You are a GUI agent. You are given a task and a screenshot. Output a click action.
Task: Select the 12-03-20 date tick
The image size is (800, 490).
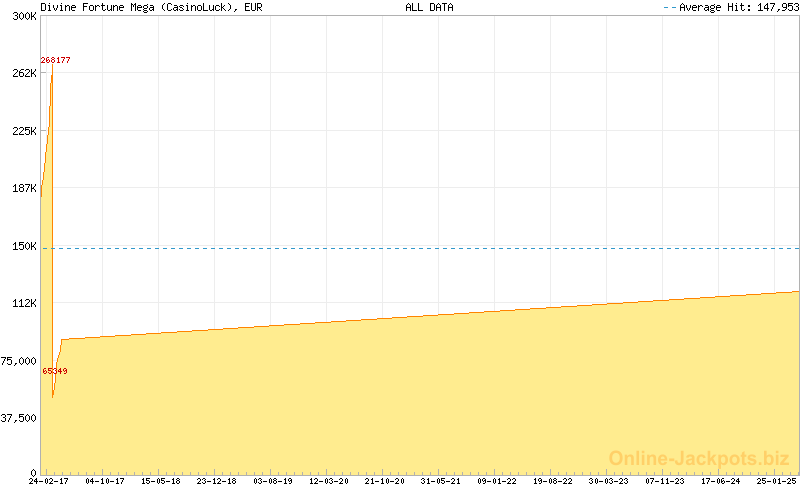point(329,481)
